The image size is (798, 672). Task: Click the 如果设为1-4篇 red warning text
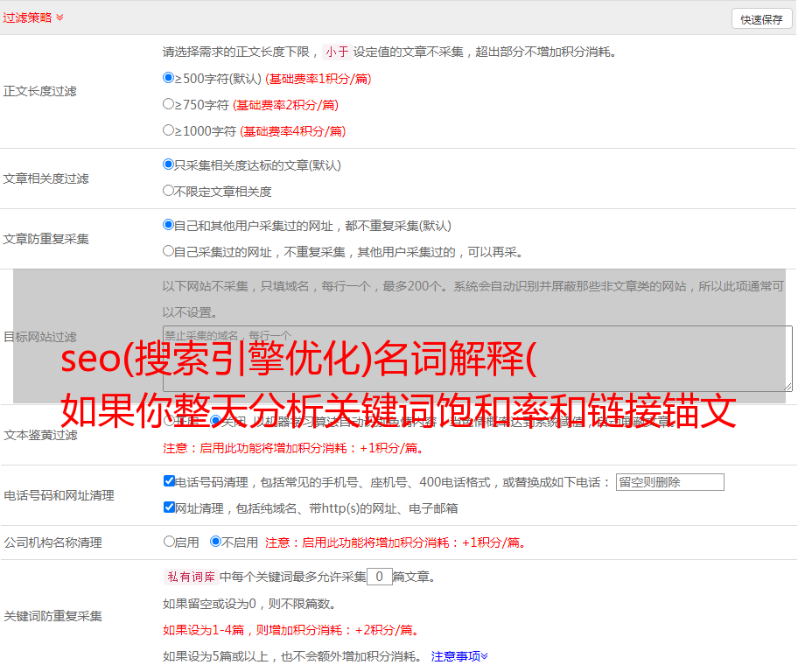[x=290, y=630]
